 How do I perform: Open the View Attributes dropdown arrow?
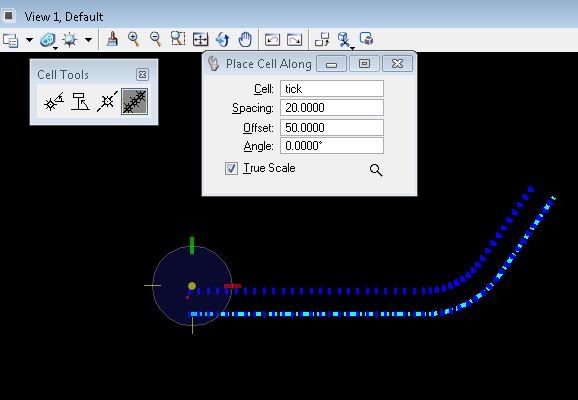pos(29,39)
